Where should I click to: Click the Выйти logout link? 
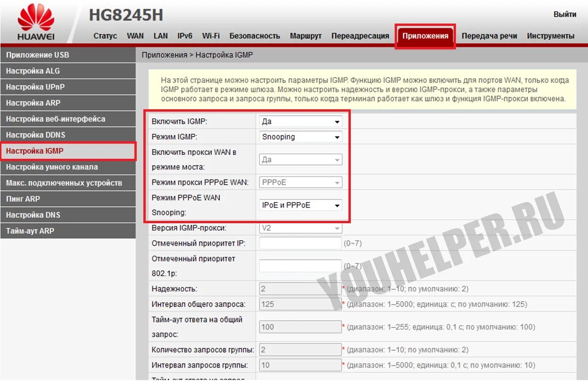point(565,14)
